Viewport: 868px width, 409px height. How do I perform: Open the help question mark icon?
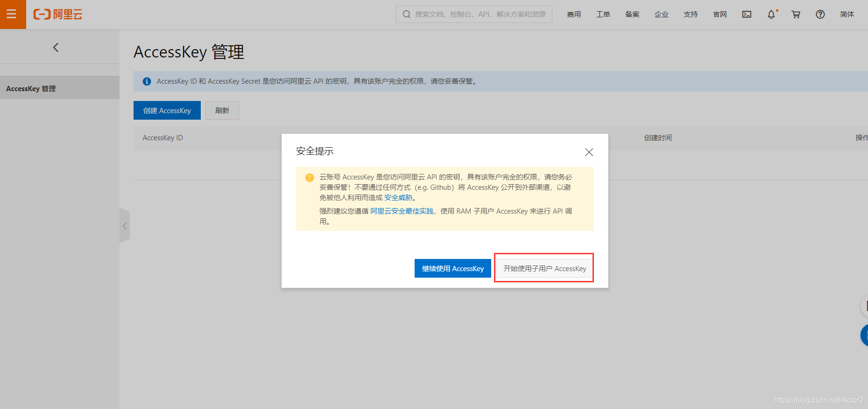point(820,14)
